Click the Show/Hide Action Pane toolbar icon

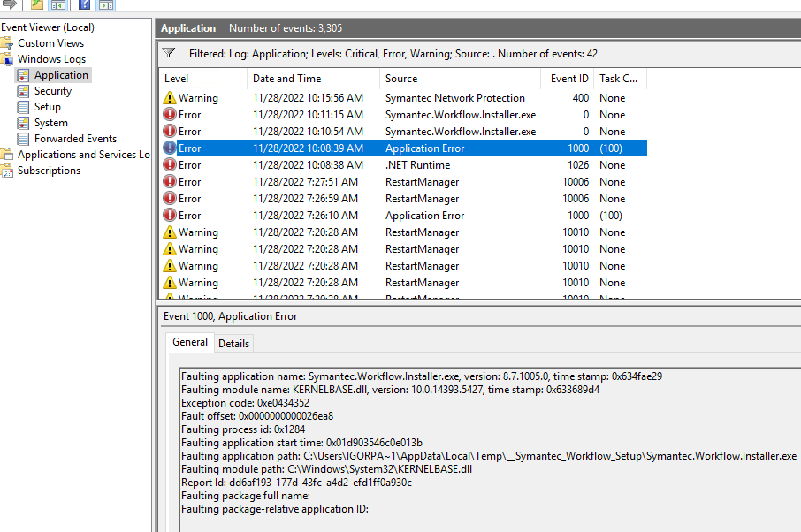click(106, 4)
